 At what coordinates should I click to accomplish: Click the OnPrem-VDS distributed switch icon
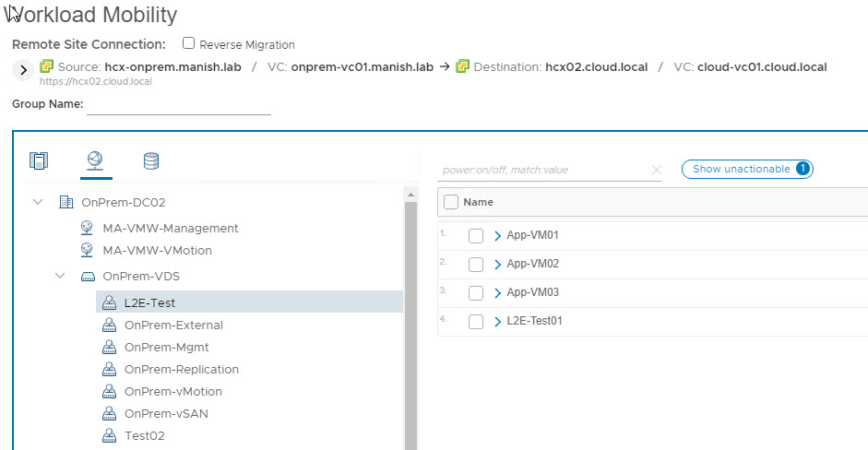pos(87,276)
